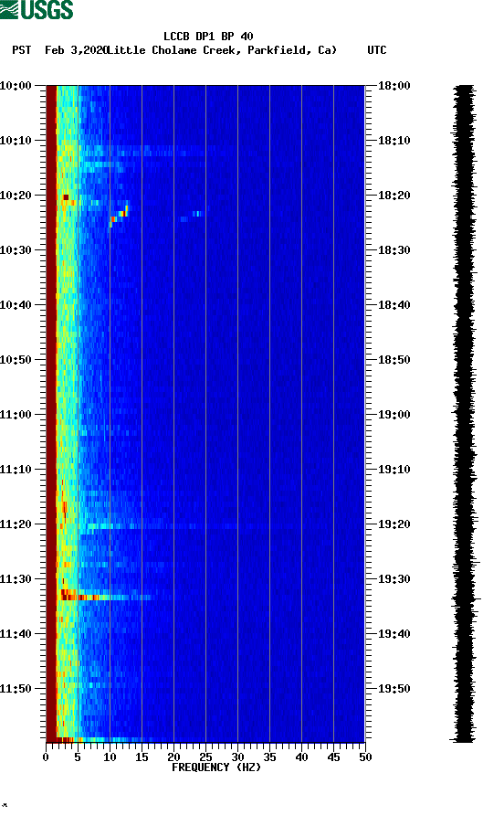
Task: Click the seismogram waveform trace beside the spectrogram
Action: click(464, 413)
